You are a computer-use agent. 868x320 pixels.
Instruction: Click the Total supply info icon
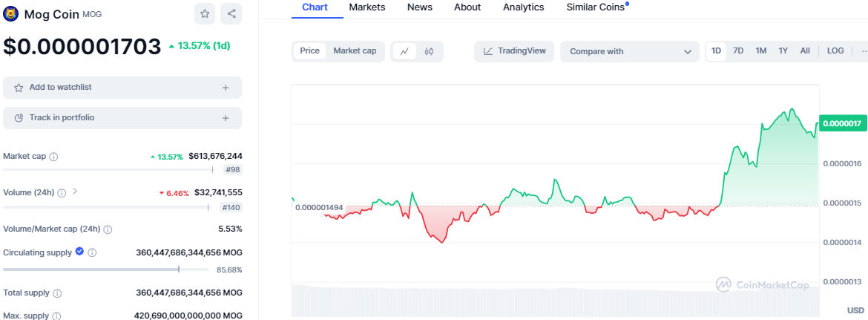pyautogui.click(x=57, y=293)
